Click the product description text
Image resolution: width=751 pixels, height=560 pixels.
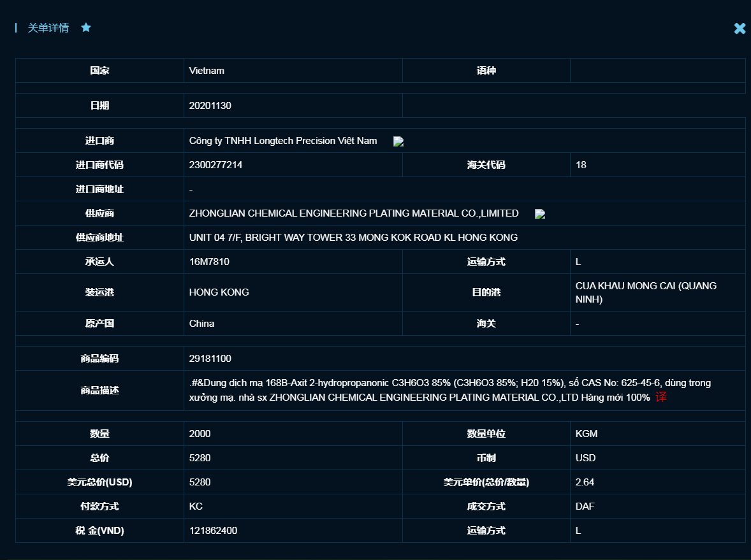pos(449,390)
